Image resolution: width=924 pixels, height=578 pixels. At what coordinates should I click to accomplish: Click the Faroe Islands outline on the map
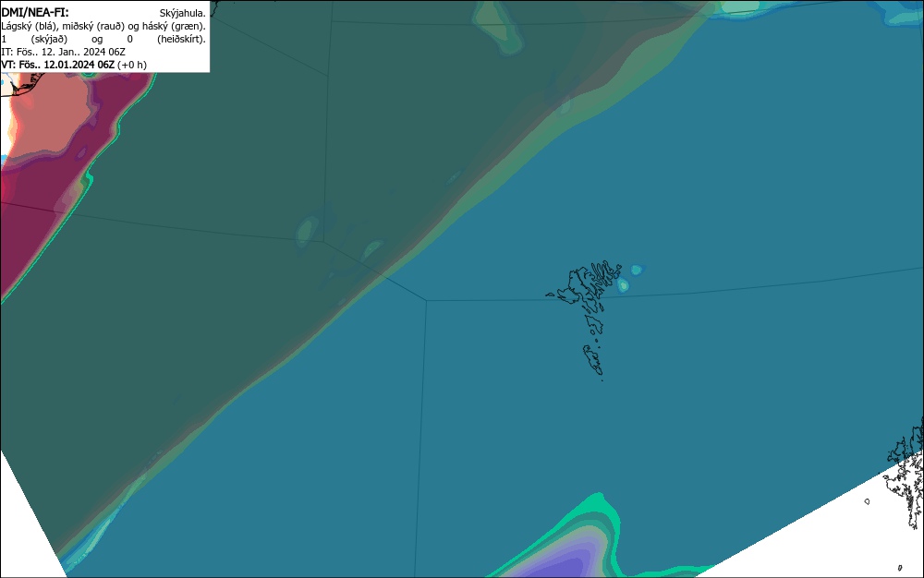pyautogui.click(x=584, y=320)
